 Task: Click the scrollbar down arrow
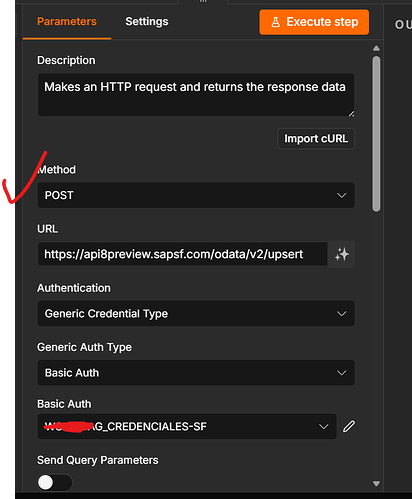pos(376,483)
